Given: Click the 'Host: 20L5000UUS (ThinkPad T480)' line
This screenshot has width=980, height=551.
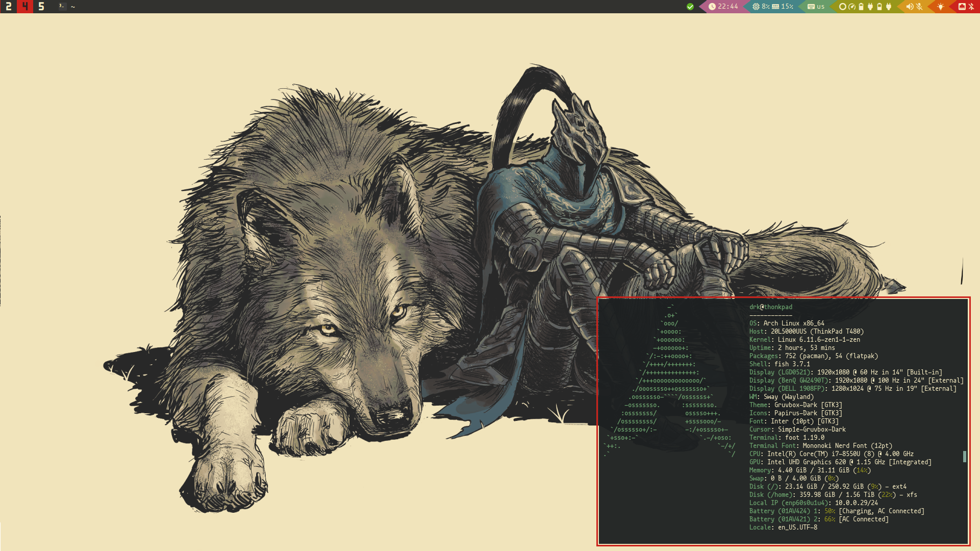Looking at the screenshot, I should tap(807, 332).
